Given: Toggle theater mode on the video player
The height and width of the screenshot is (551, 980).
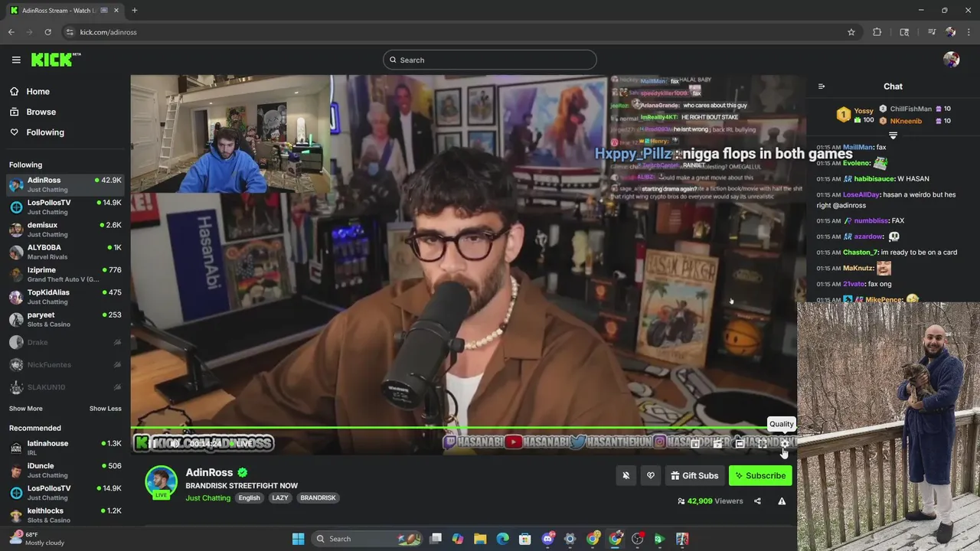Looking at the screenshot, I should [740, 443].
